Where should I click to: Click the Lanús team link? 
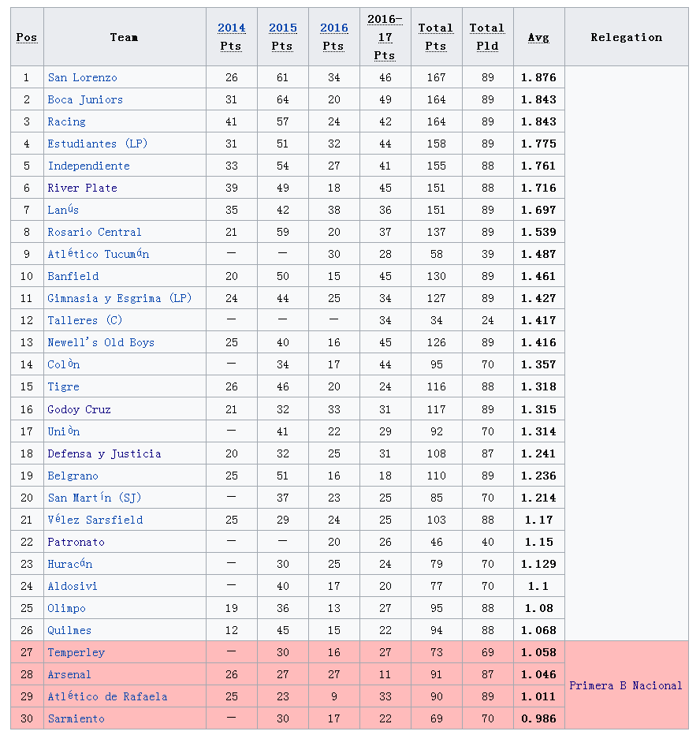click(x=63, y=210)
